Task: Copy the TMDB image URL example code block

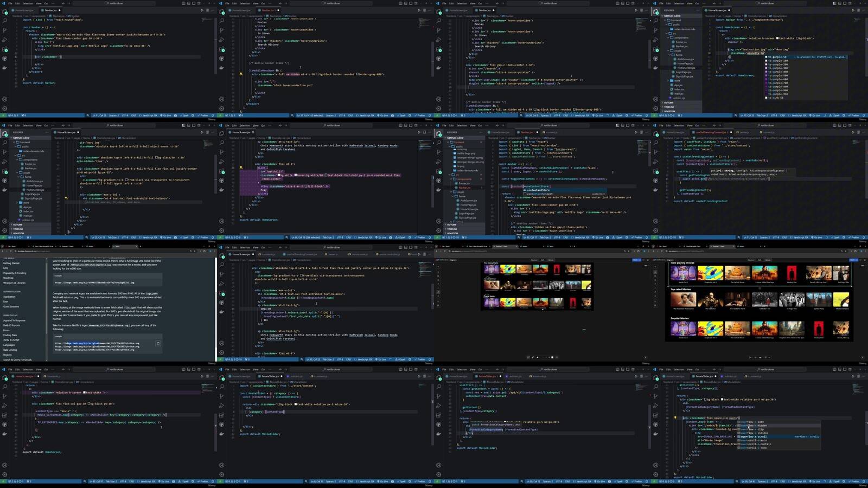Action: coord(158,343)
